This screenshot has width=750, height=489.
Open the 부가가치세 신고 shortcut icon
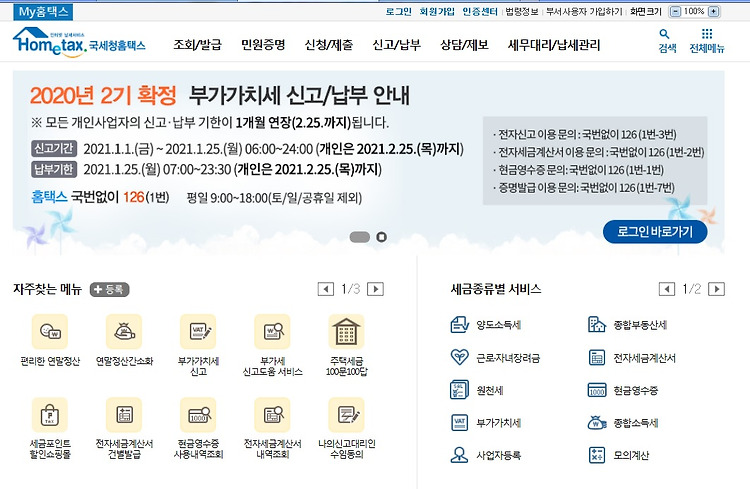[198, 332]
